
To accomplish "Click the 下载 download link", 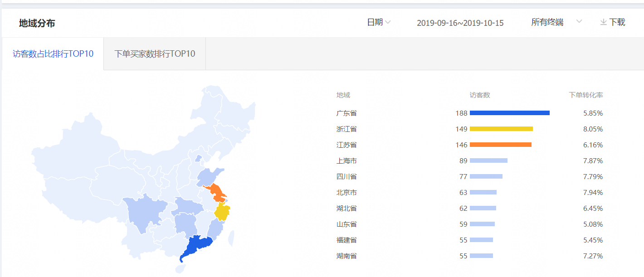I will [617, 22].
